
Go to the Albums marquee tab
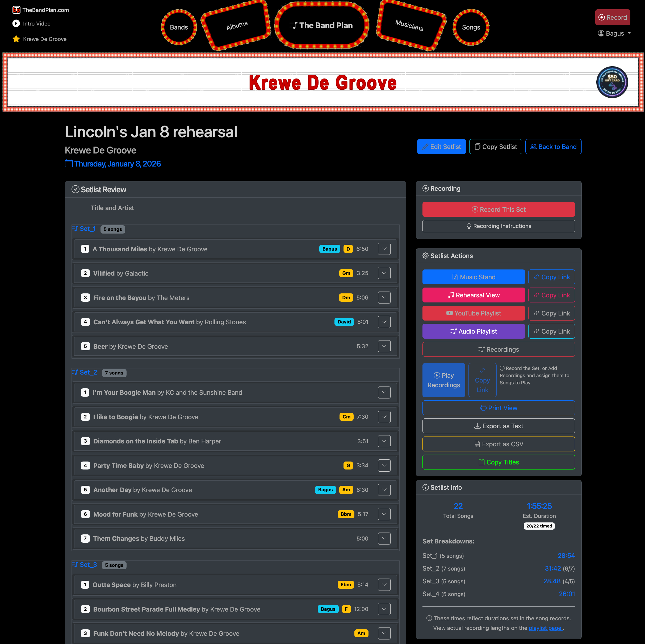(x=237, y=26)
